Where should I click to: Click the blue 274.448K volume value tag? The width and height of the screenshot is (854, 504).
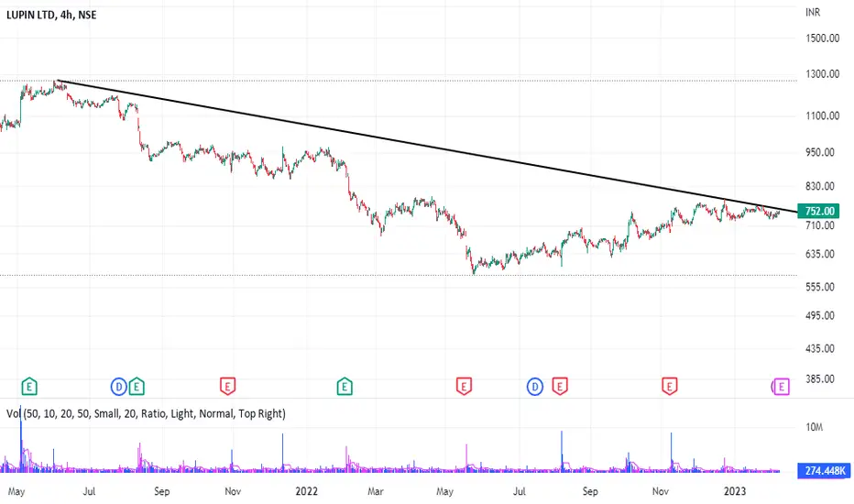coord(824,470)
